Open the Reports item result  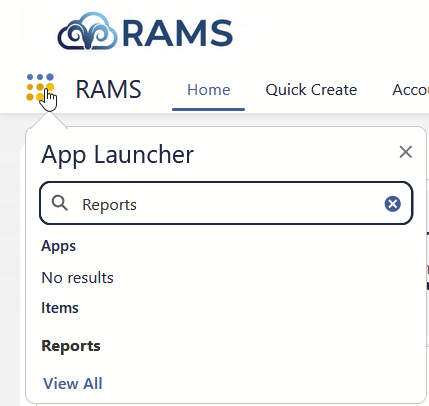[71, 346]
